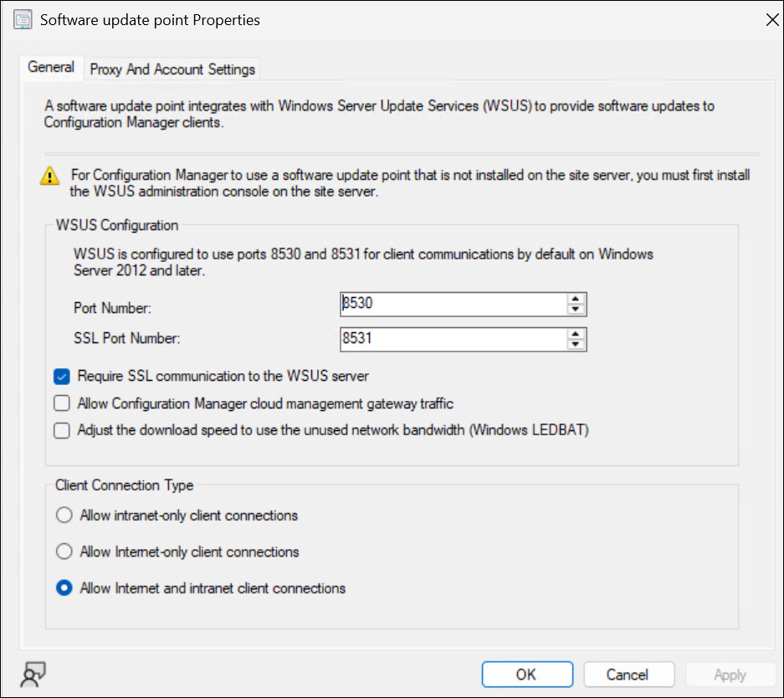The image size is (784, 698).
Task: Select Allow Internet-only client connections
Action: coord(64,552)
